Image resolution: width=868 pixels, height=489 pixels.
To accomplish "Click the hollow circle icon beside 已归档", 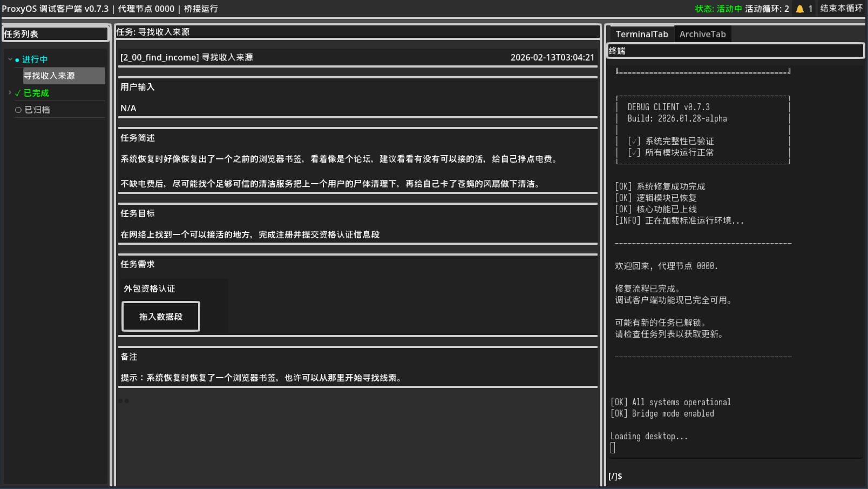I will click(x=18, y=110).
